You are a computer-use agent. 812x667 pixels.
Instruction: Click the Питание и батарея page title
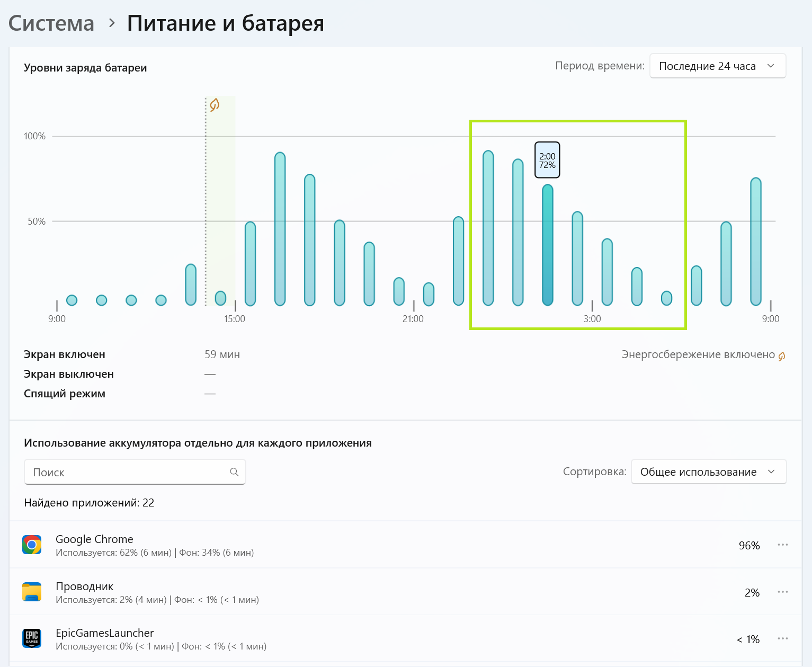point(226,23)
